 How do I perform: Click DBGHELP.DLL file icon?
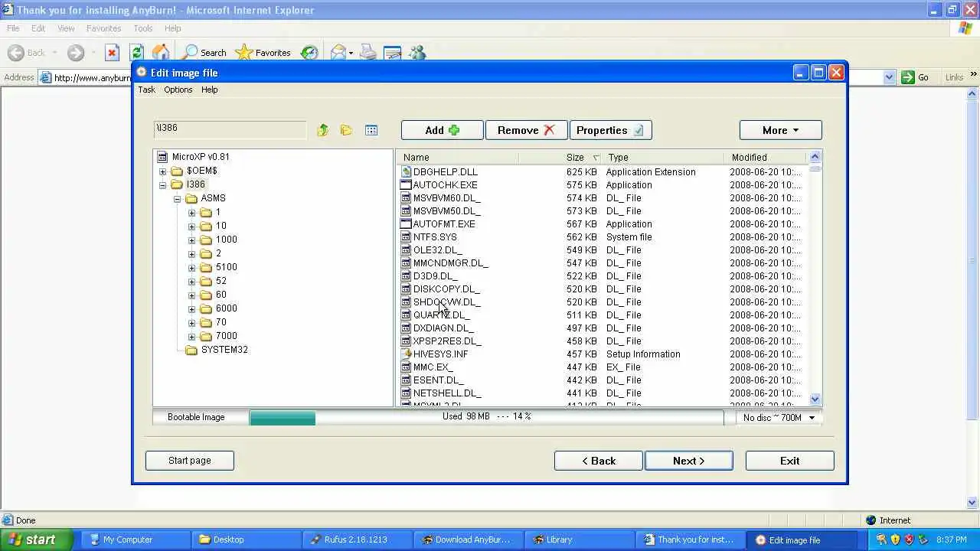click(x=407, y=172)
